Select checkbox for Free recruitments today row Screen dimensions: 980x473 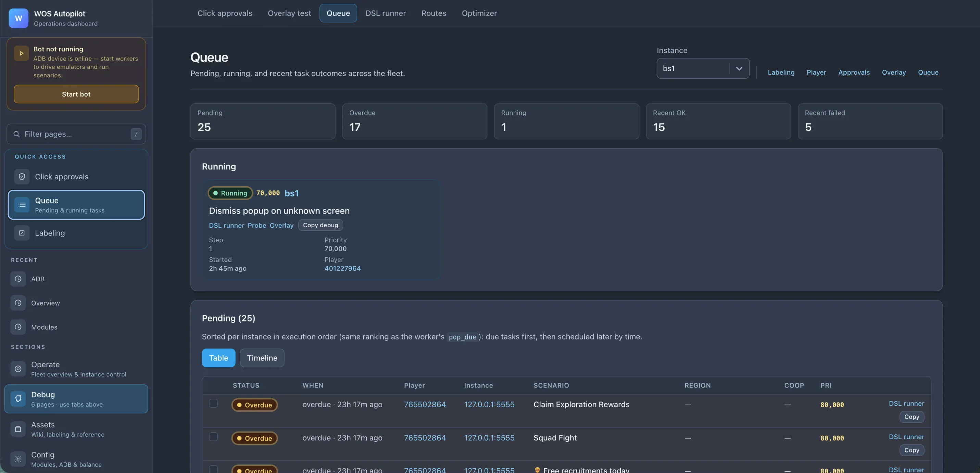(213, 469)
